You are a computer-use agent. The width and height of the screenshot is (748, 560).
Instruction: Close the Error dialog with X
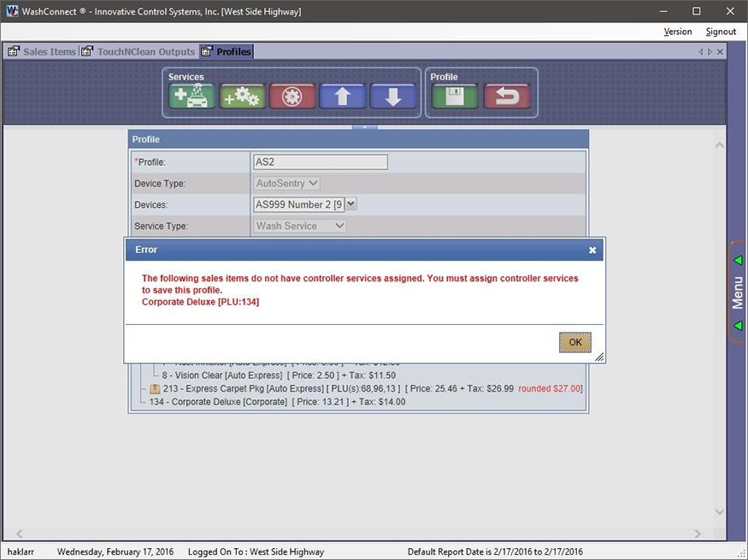point(592,251)
